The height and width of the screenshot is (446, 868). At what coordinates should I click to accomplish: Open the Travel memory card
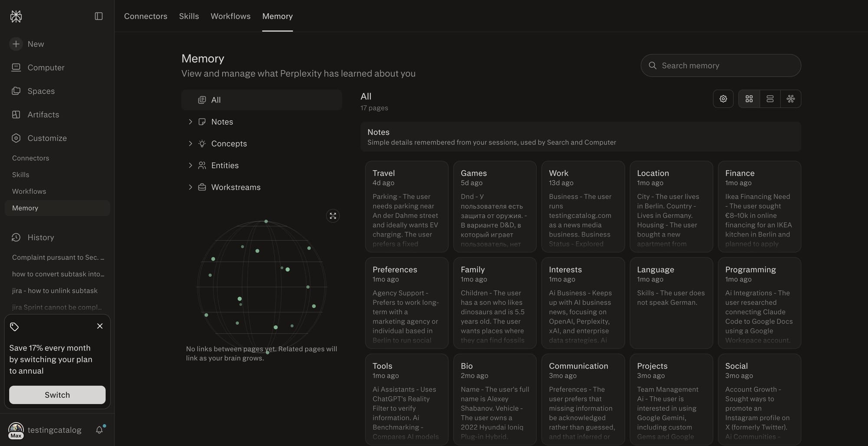407,207
